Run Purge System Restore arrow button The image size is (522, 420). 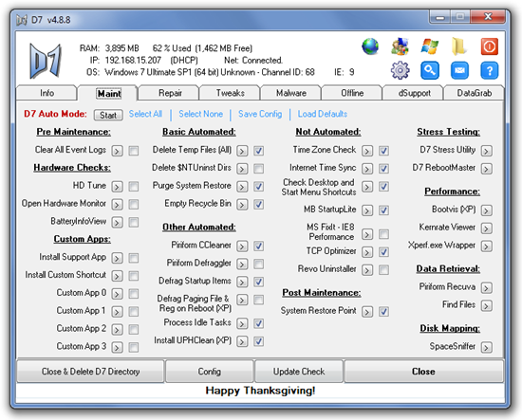pyautogui.click(x=242, y=187)
